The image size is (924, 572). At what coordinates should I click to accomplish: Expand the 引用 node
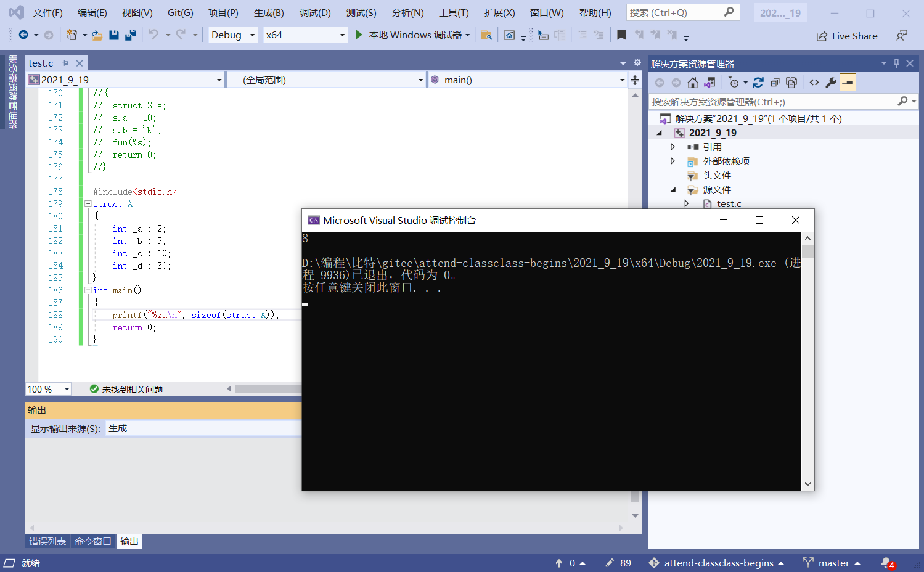(673, 147)
